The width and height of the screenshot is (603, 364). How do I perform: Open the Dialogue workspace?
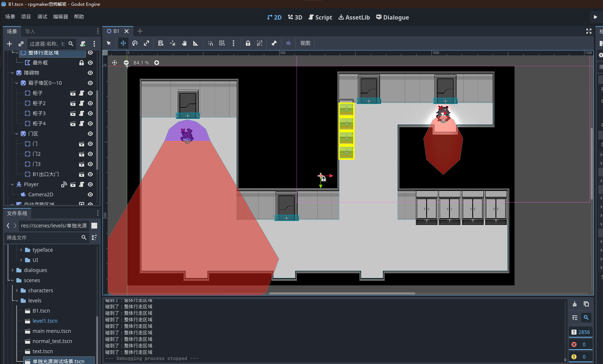pyautogui.click(x=392, y=17)
